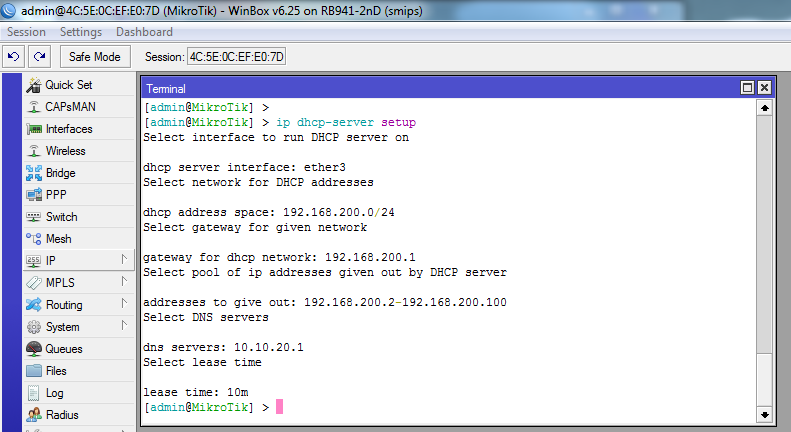
Task: Click the Files folder icon
Action: (34, 371)
